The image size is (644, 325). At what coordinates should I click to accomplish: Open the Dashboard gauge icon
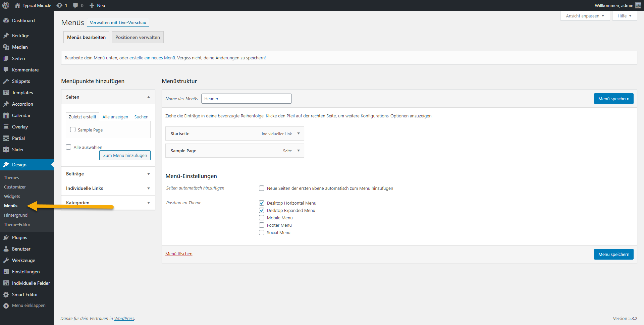pyautogui.click(x=6, y=20)
